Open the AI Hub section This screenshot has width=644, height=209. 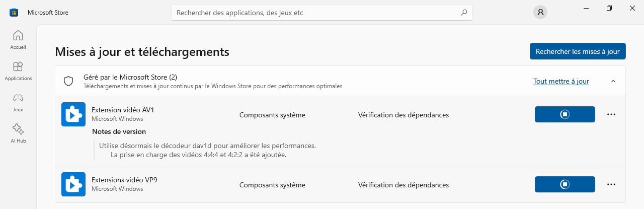(x=18, y=133)
